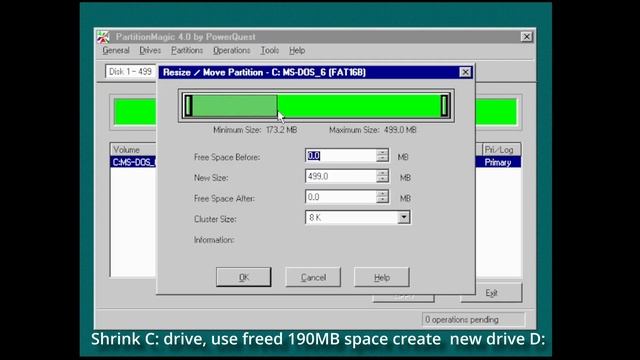
Task: Click the Minimum Size: 173.2 MB label
Action: [x=255, y=130]
